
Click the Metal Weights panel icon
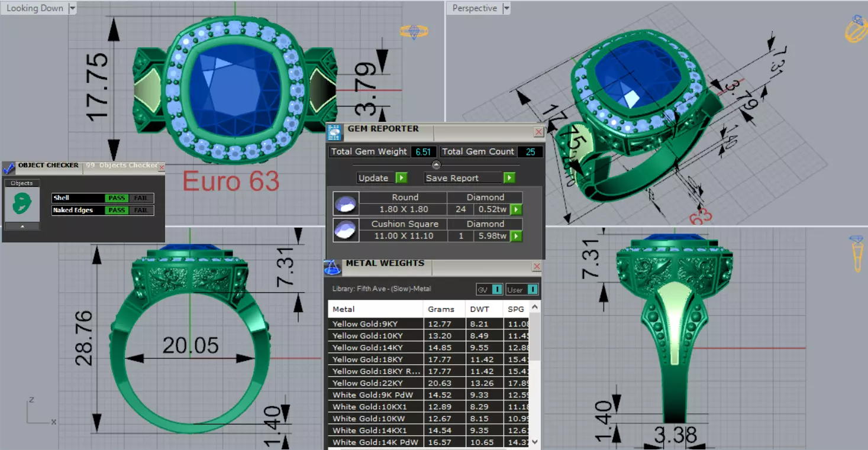coord(332,267)
